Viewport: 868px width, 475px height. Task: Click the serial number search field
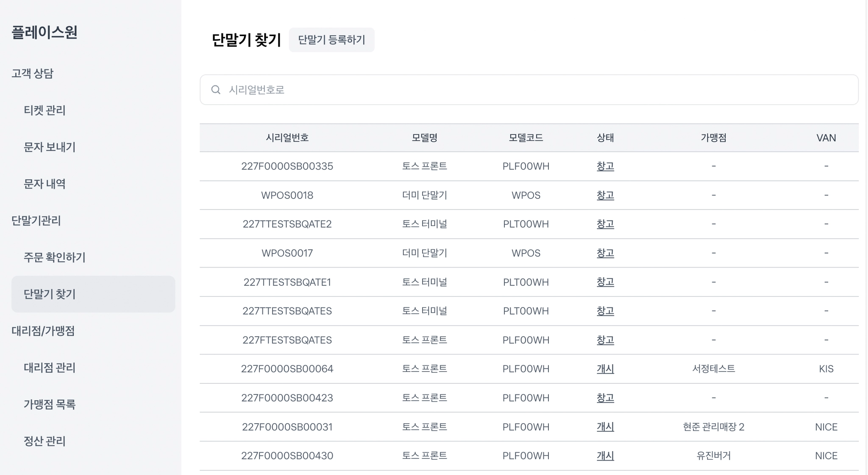(534, 90)
